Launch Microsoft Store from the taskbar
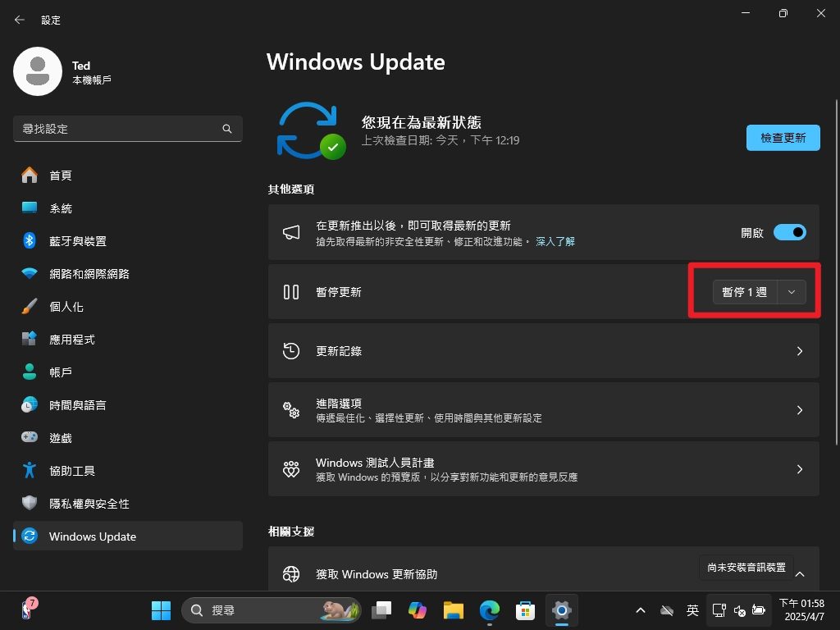Viewport: 840px width, 630px height. [x=525, y=610]
